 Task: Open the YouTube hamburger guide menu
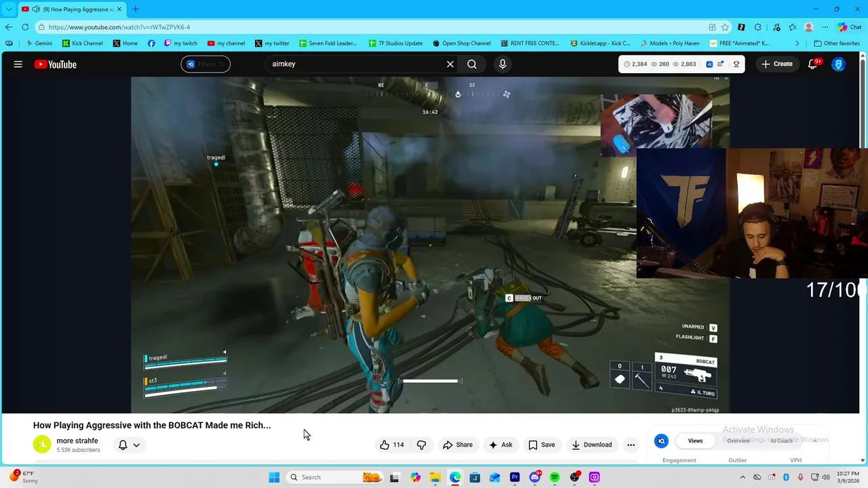tap(18, 64)
